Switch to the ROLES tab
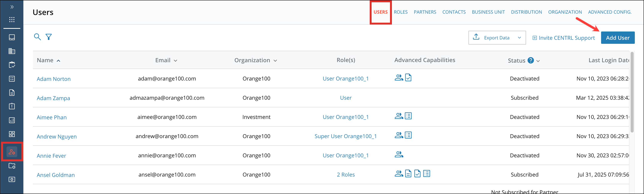The image size is (644, 194). [x=401, y=12]
